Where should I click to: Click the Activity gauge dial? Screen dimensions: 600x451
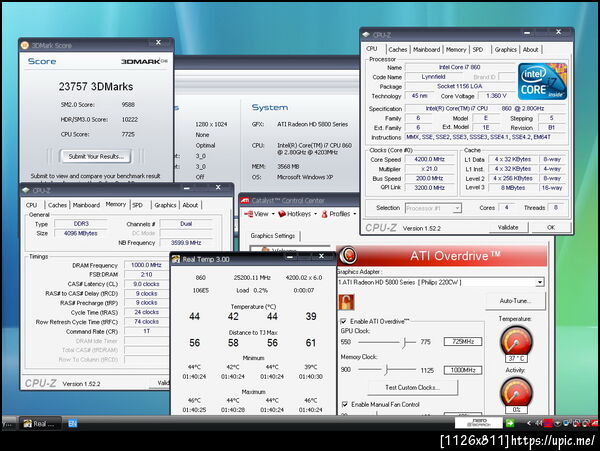[516, 391]
